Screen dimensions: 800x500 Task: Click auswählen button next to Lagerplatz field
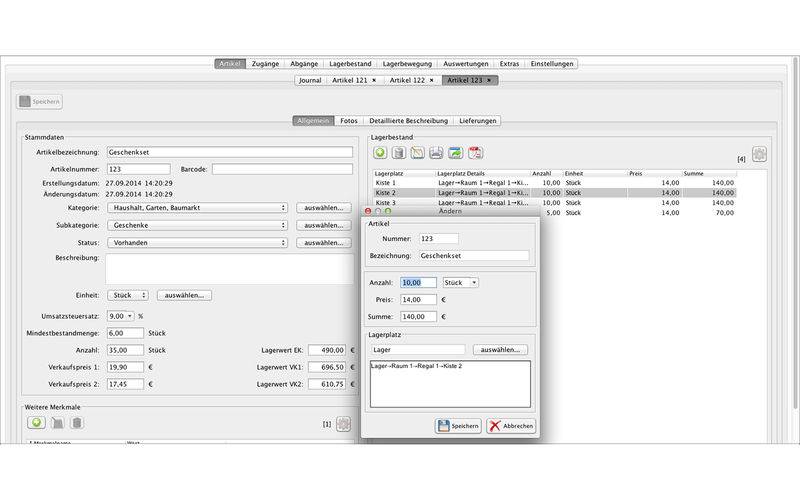[501, 350]
